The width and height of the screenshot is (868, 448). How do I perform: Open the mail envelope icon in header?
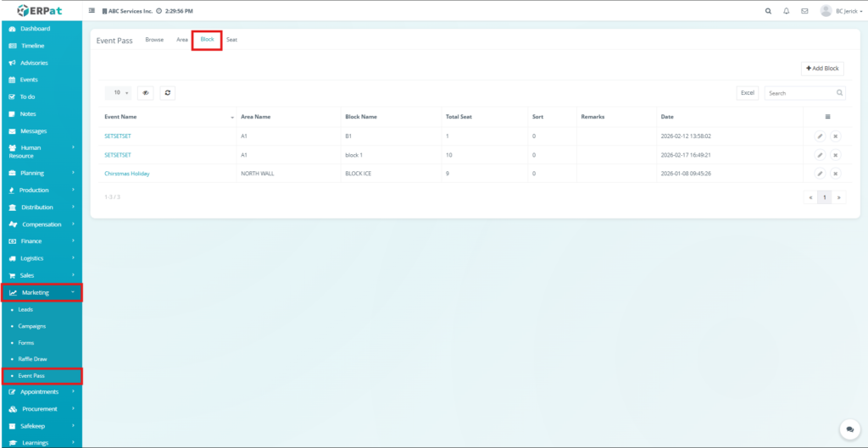pyautogui.click(x=804, y=11)
